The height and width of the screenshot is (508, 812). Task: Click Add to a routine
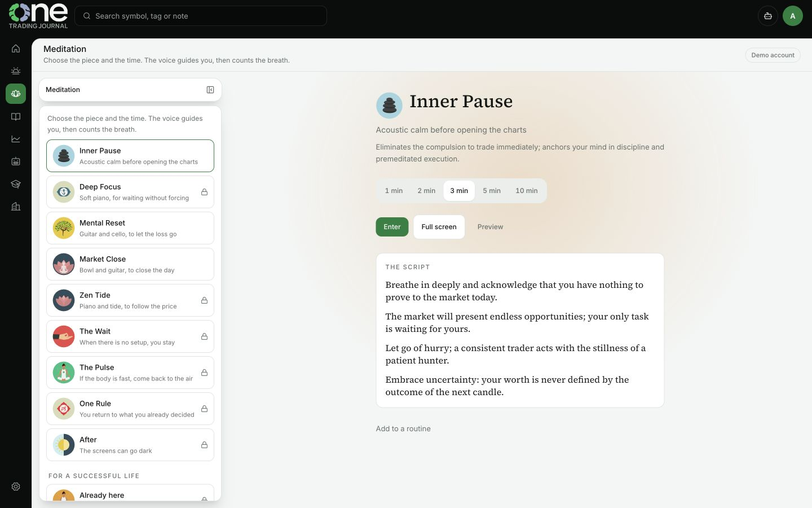pyautogui.click(x=403, y=429)
